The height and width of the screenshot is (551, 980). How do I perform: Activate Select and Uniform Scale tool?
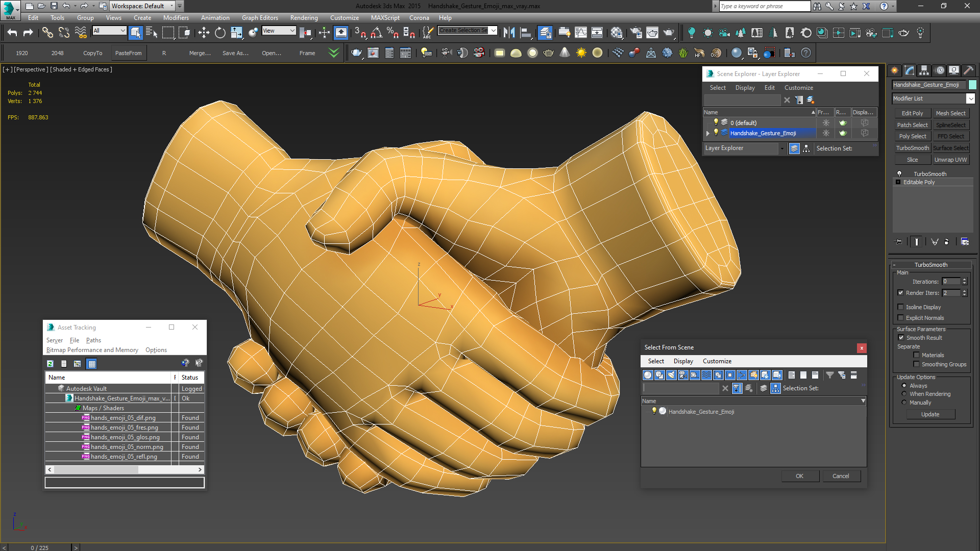click(236, 33)
